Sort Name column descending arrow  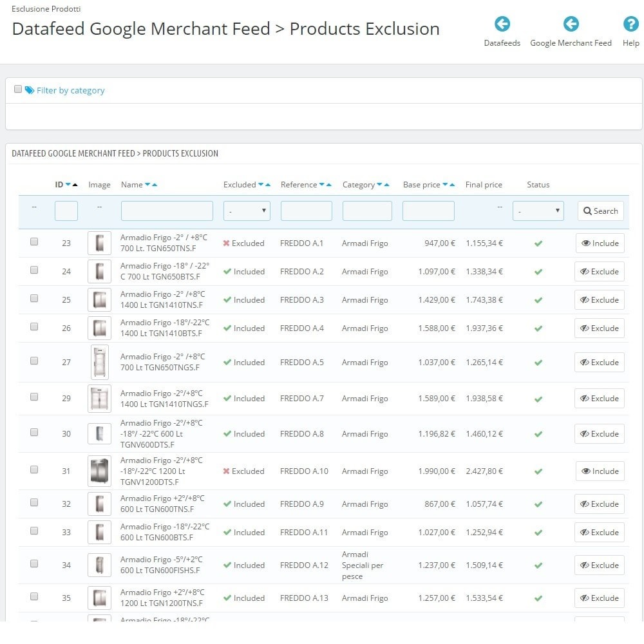(148, 184)
